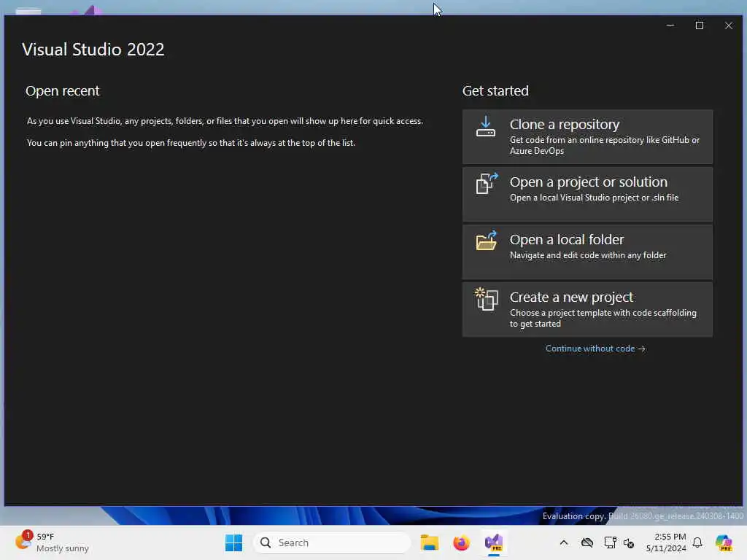Click "Open a local Visual Studio project" description
747x560 pixels.
594,198
